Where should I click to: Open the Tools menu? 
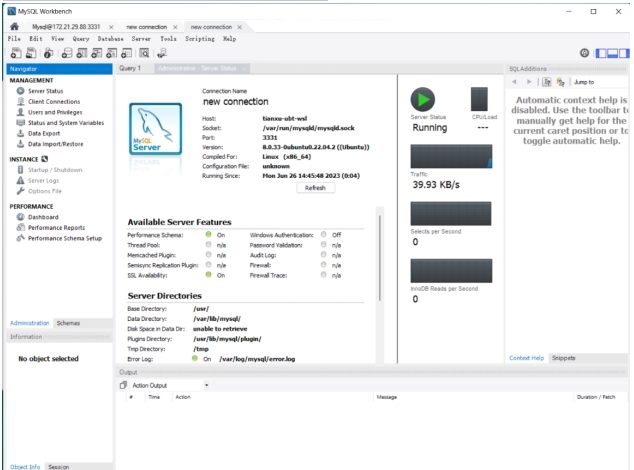pyautogui.click(x=168, y=39)
